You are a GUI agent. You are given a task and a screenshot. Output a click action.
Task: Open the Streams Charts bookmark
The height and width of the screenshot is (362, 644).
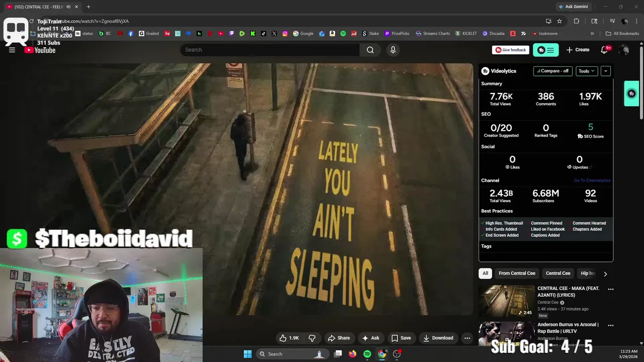coord(433,34)
